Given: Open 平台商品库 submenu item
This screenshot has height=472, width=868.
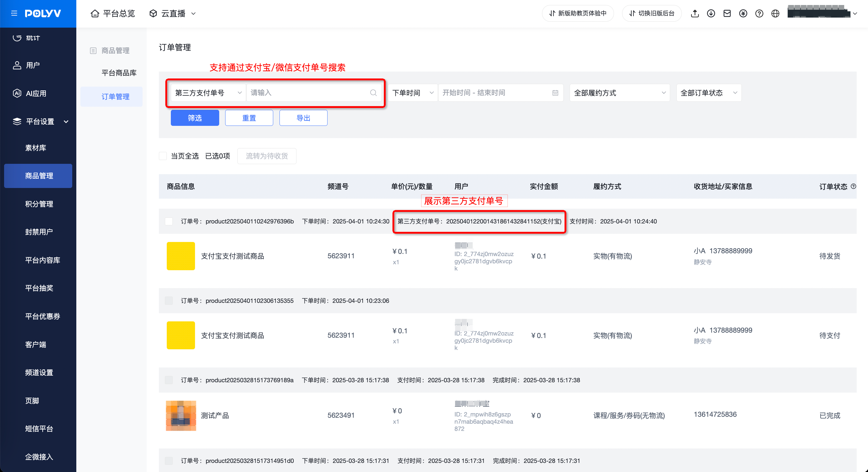Looking at the screenshot, I should pyautogui.click(x=119, y=73).
